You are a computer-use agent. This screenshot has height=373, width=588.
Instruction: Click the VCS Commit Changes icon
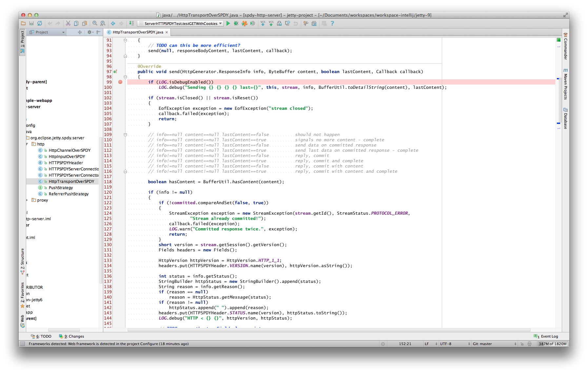pos(271,23)
